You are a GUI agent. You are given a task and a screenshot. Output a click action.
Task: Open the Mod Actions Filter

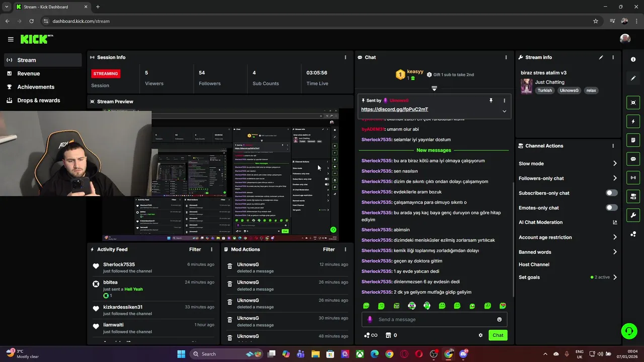tap(329, 249)
